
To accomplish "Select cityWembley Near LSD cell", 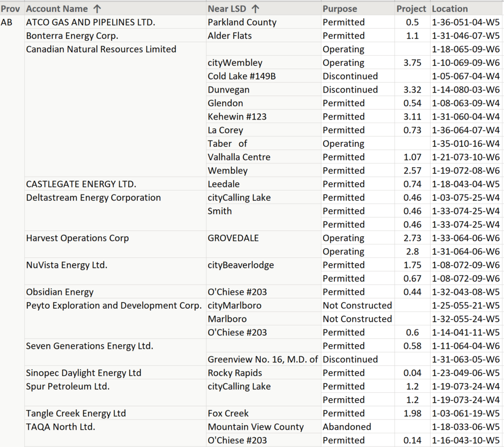I will tap(235, 63).
